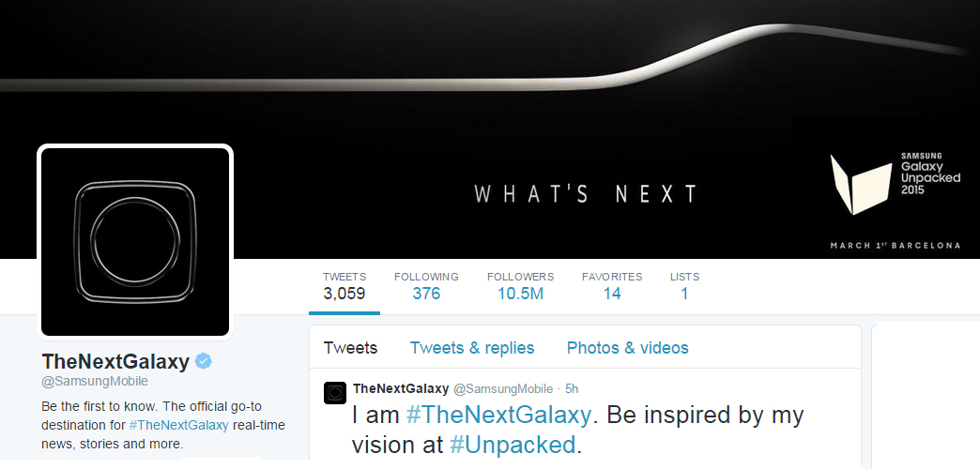Open the #Unpacked hashtag in the tweet
This screenshot has height=469, width=980.
click(x=513, y=446)
